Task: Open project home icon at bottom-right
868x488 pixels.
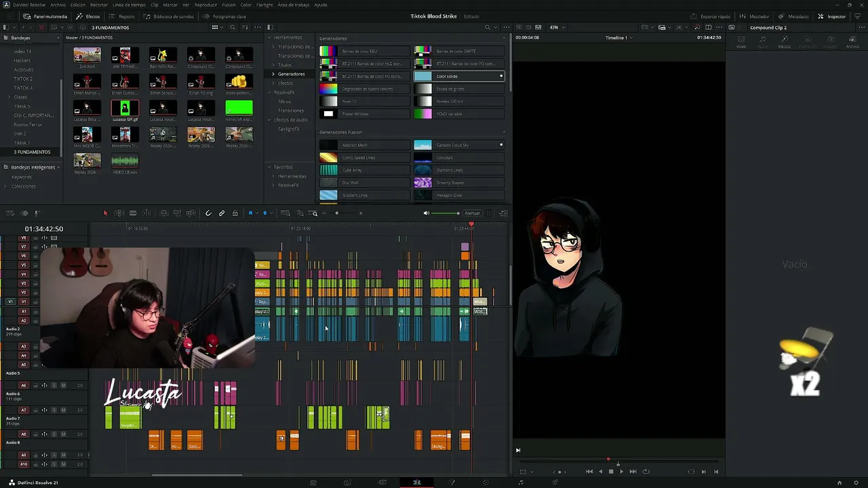Action: tap(840, 483)
